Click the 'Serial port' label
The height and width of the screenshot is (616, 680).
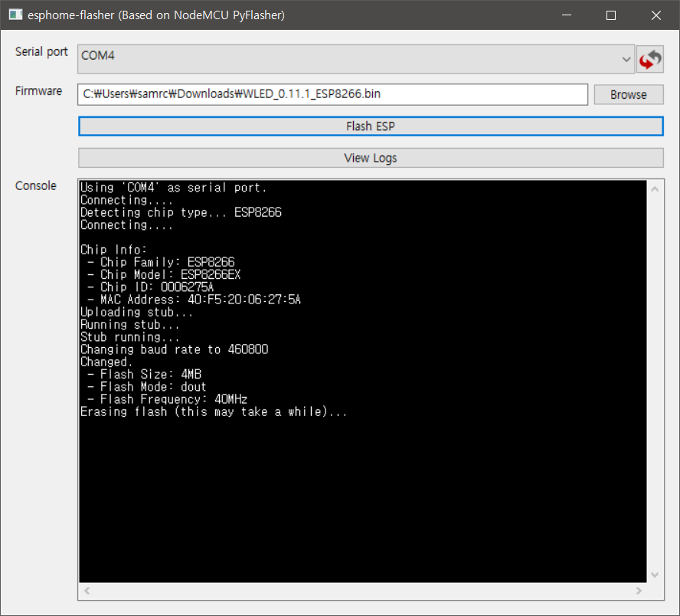click(x=41, y=51)
